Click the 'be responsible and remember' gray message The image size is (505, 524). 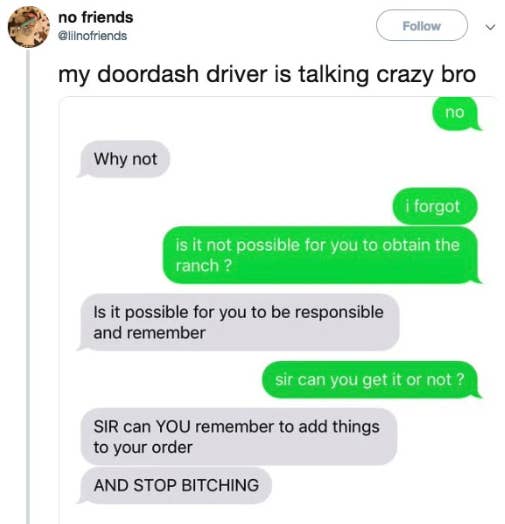click(x=239, y=322)
